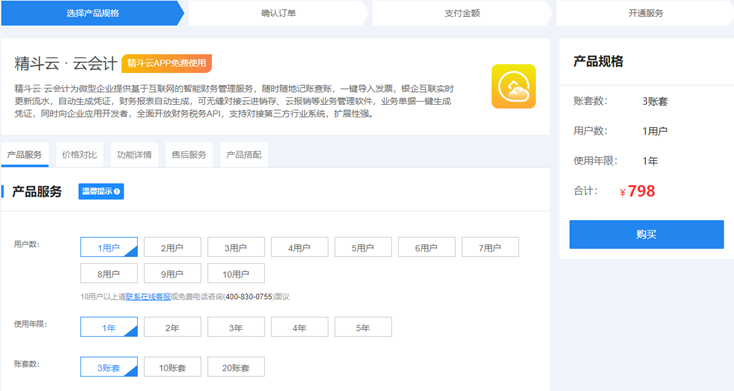Select the 10用户 option

[x=236, y=273]
